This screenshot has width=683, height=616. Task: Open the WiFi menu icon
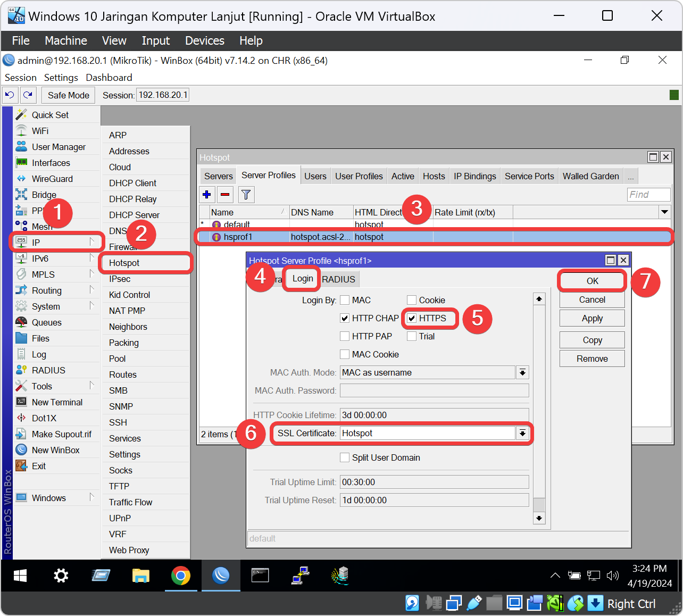[21, 131]
